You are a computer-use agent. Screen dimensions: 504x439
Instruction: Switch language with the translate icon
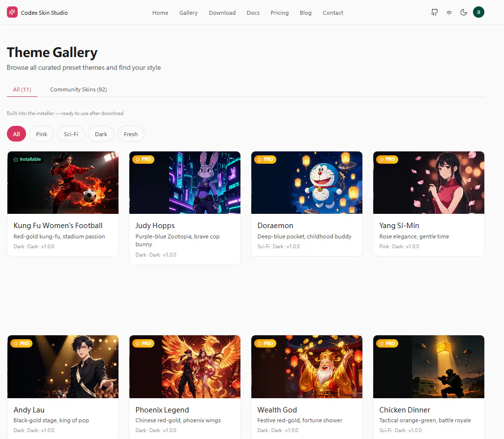point(449,12)
